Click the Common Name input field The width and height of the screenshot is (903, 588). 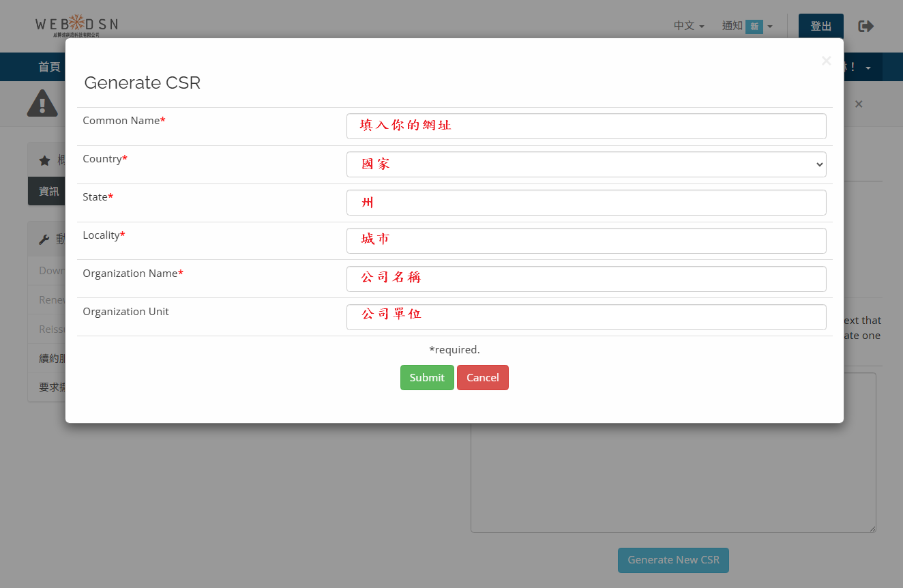586,126
